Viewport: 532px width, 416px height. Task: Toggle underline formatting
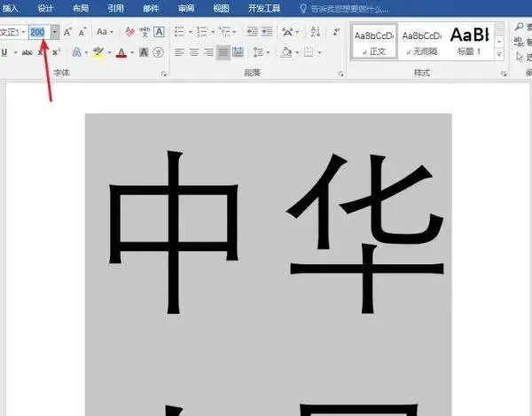click(4, 52)
